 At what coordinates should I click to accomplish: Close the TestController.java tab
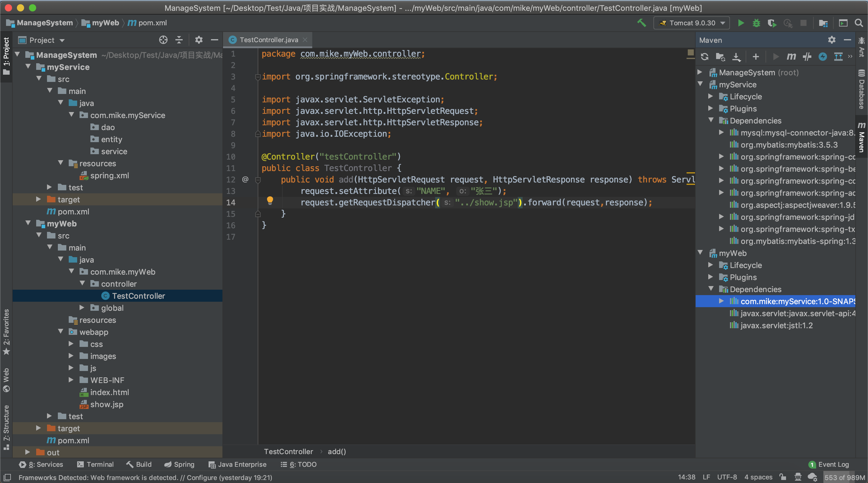[305, 40]
